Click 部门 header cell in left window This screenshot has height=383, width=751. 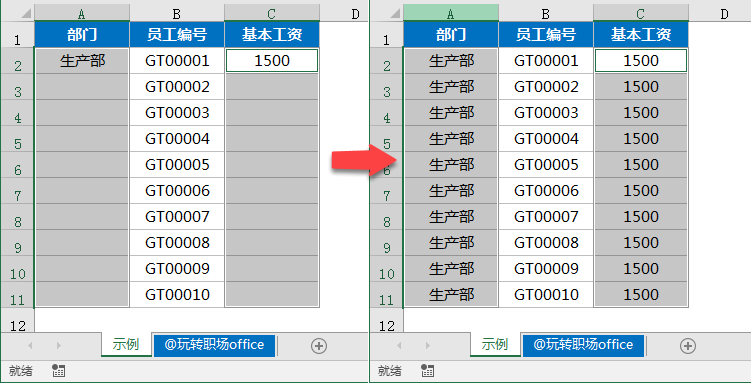coord(82,34)
